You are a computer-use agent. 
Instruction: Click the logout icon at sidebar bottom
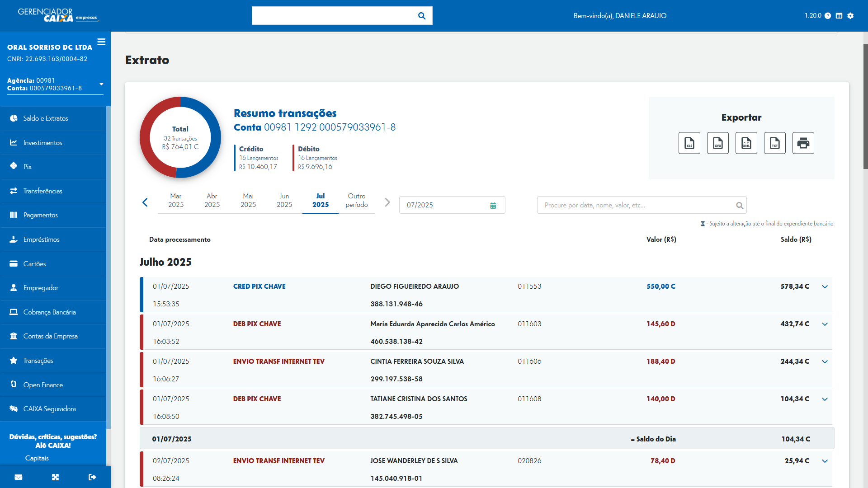point(92,477)
